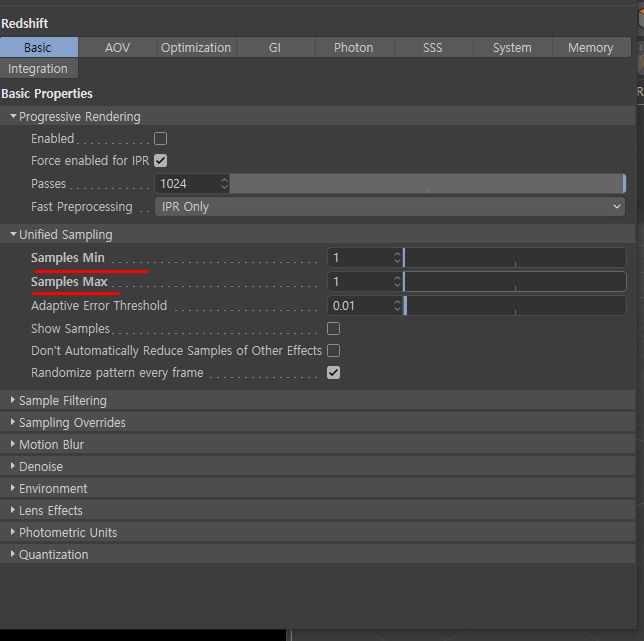The height and width of the screenshot is (641, 644).
Task: Enable Progressive Rendering checkbox
Action: pos(161,139)
